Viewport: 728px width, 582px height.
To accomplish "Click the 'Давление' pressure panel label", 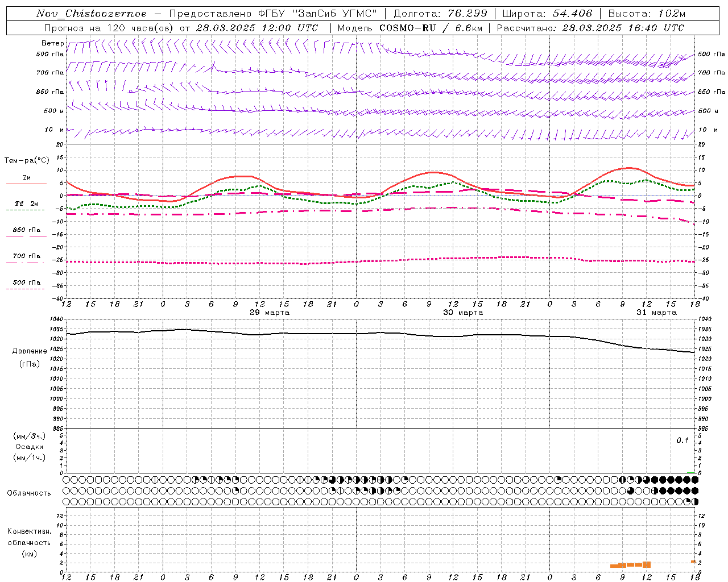I will [x=30, y=351].
